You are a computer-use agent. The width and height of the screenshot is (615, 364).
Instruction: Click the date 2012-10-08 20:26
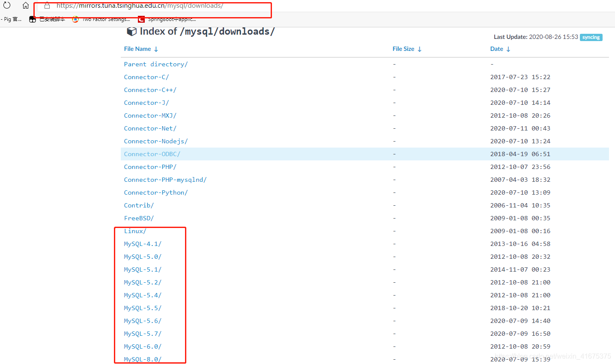[x=520, y=115]
